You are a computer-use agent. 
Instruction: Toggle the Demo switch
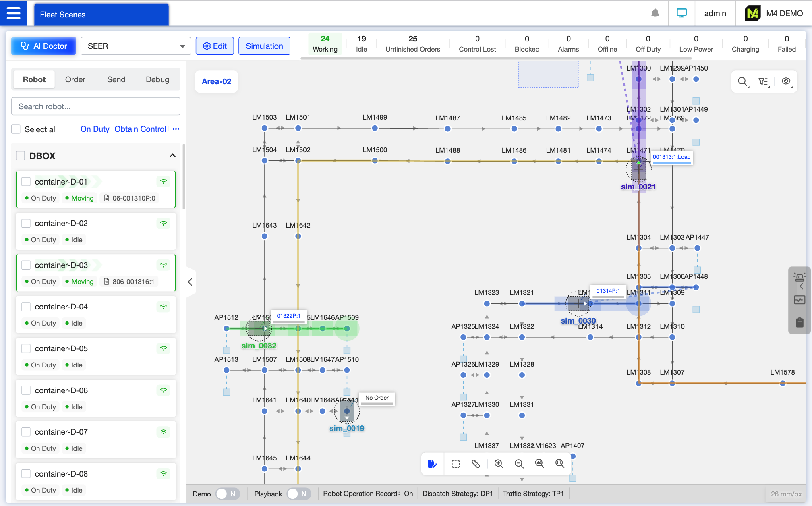point(228,494)
